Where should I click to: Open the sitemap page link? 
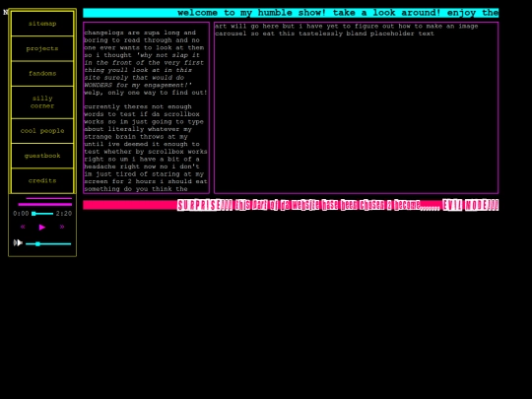coord(42,24)
